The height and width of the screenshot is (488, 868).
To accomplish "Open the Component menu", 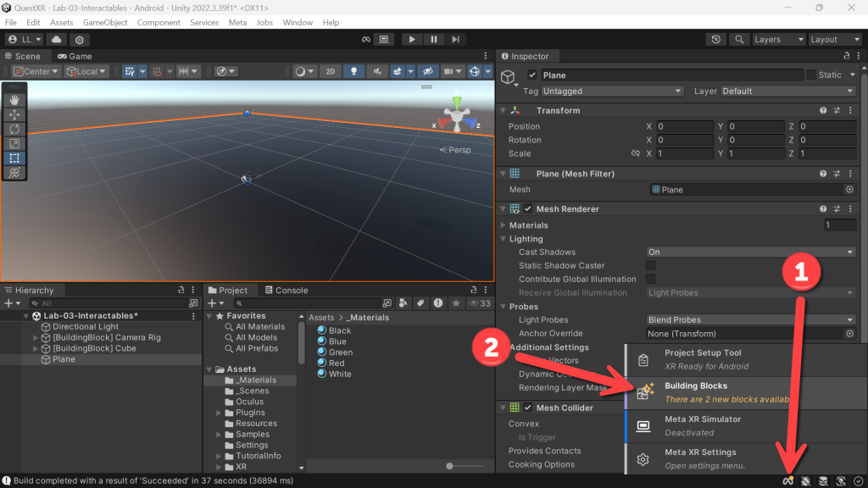I will (159, 23).
